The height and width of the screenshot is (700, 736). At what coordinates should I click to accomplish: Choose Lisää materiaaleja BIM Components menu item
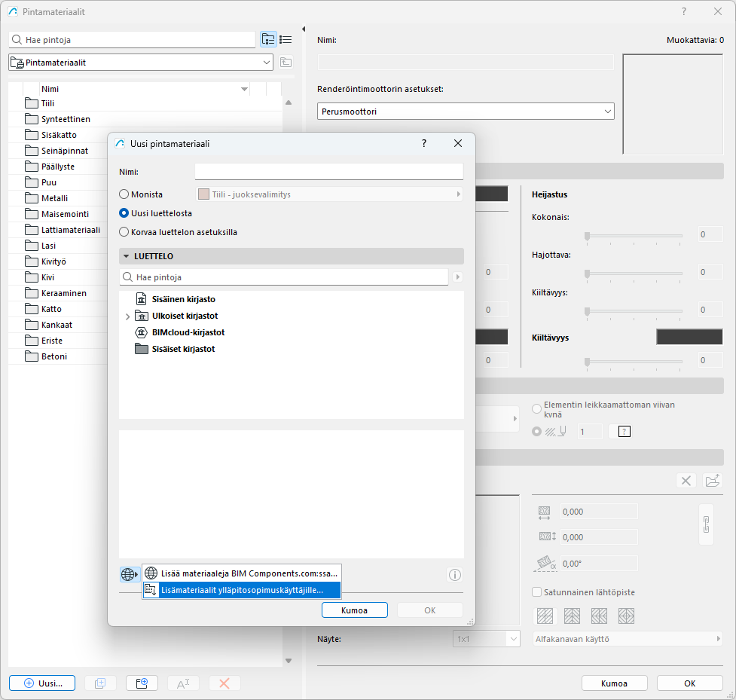(242, 573)
